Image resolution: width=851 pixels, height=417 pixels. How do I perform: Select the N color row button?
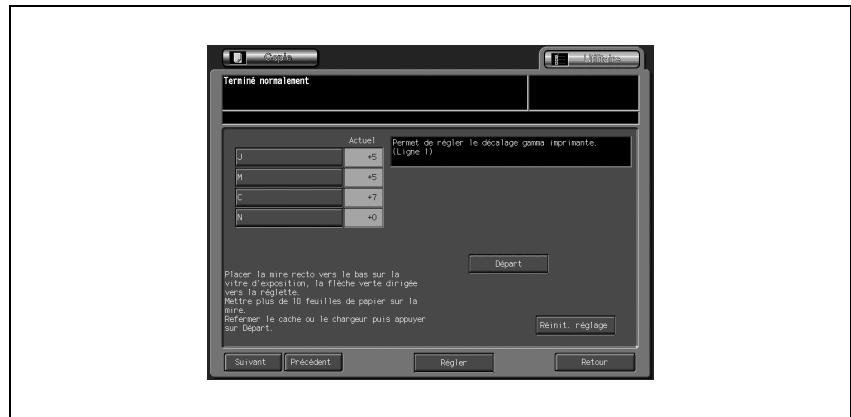coord(289,218)
